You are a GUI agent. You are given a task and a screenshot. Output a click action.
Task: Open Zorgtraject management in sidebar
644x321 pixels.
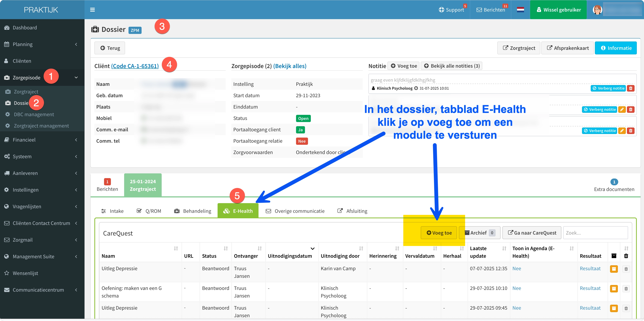tap(41, 126)
